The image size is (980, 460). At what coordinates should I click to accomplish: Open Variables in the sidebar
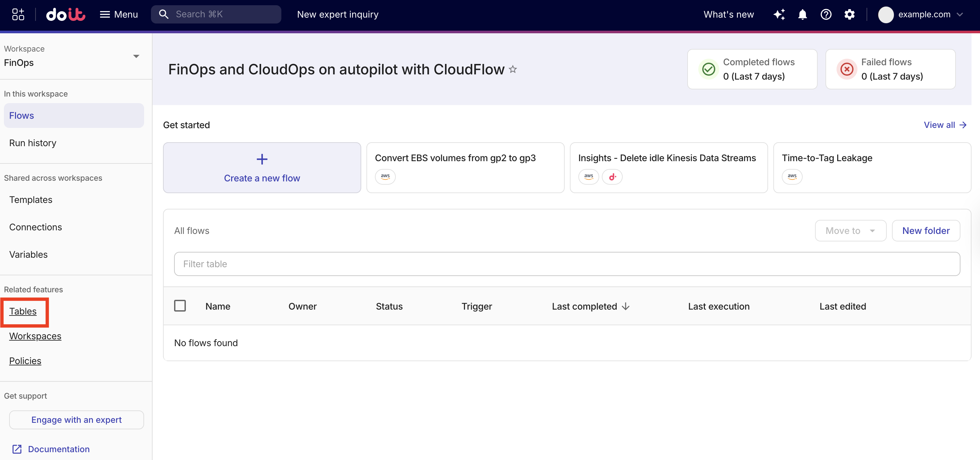coord(28,254)
